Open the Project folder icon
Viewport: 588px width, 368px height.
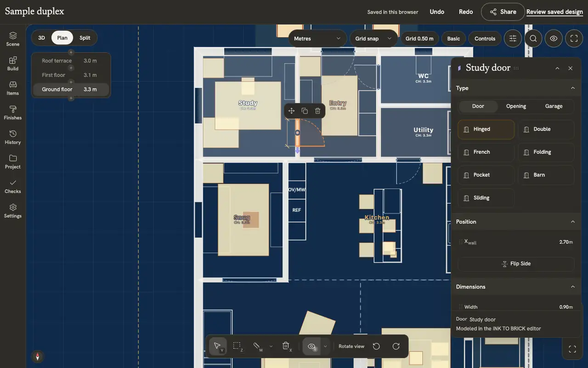point(13,161)
